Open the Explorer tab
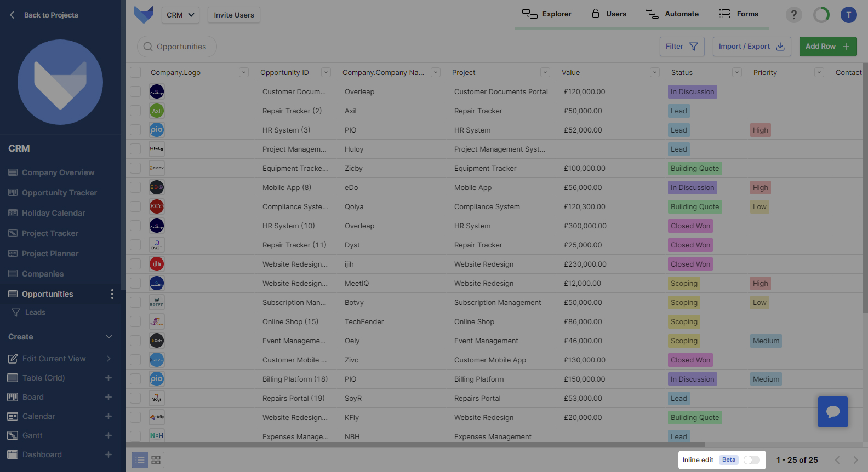Viewport: 868px width, 472px height. point(546,14)
